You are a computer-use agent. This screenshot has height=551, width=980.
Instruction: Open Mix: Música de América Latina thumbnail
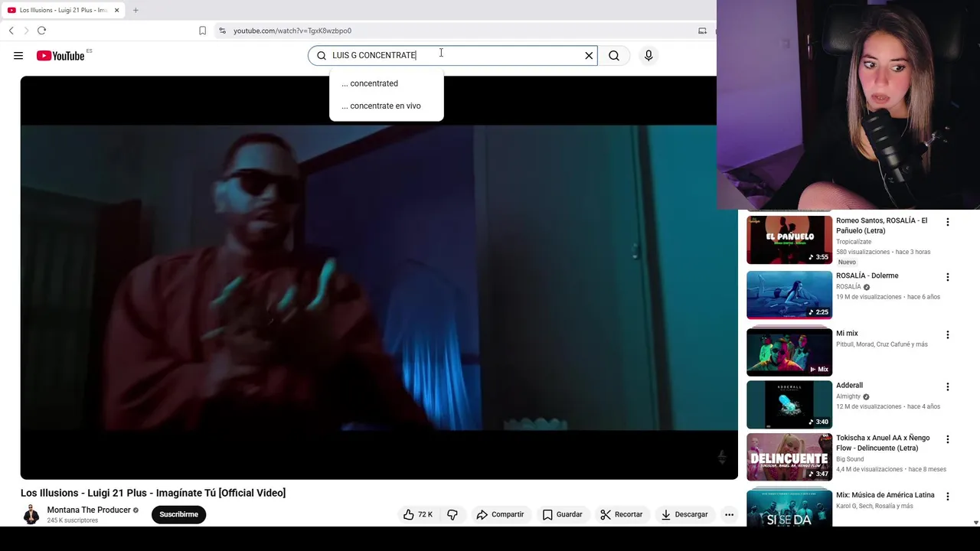click(x=789, y=508)
